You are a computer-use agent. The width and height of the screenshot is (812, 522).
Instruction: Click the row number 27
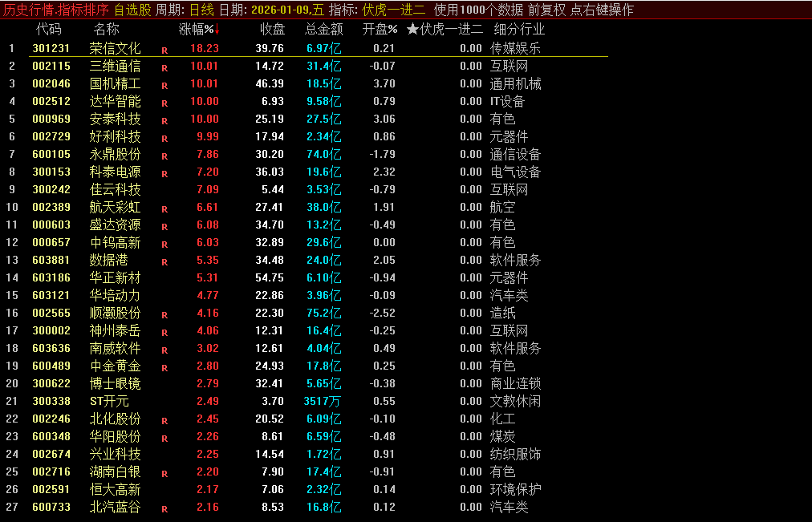click(12, 507)
